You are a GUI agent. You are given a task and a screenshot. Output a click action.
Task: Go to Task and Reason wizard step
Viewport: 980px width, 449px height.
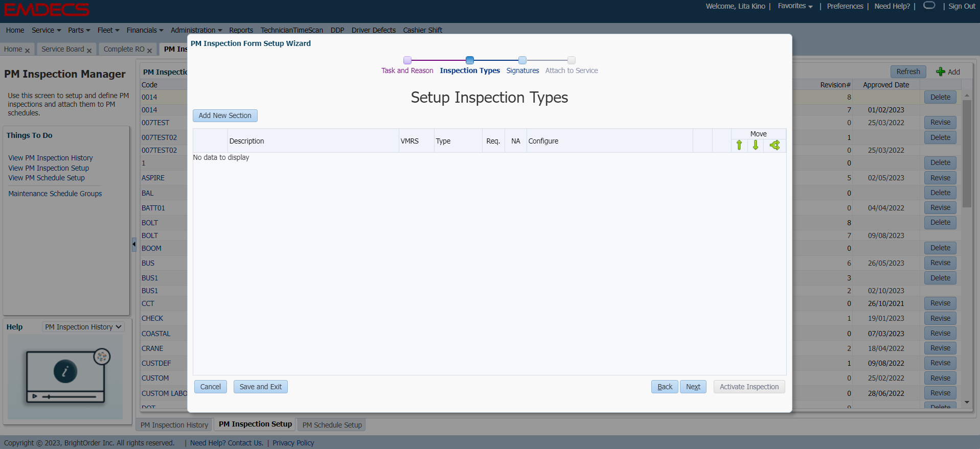[407, 70]
